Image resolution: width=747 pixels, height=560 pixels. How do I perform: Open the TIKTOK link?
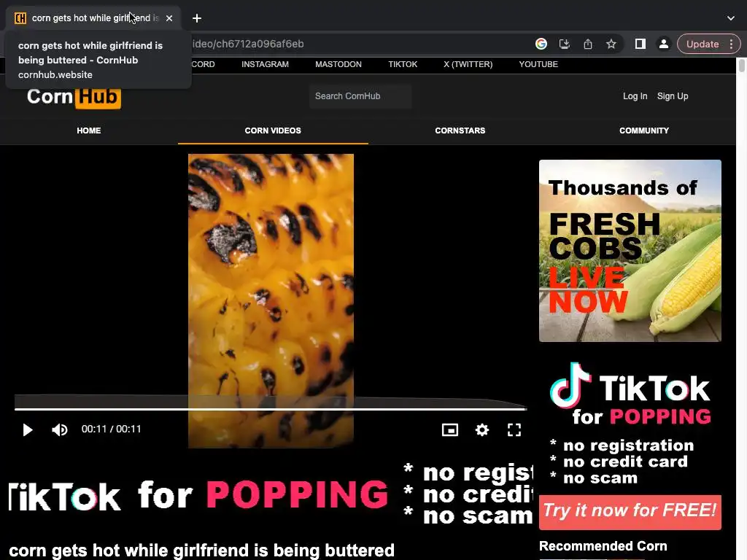[x=403, y=64]
